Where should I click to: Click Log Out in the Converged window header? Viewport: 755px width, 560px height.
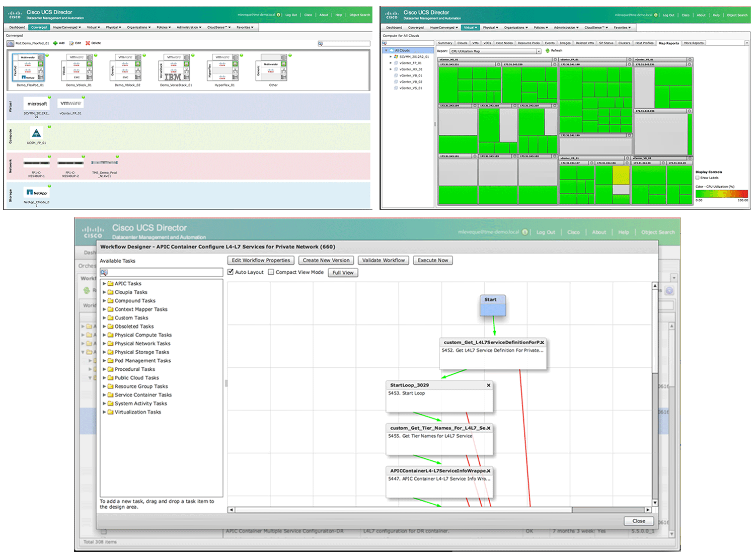click(291, 15)
